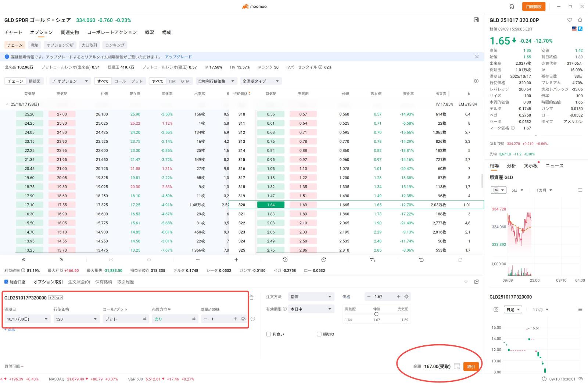The height and width of the screenshot is (384, 588).
Task: Open the quantity calculator icon beside quantity
Action: point(243,319)
